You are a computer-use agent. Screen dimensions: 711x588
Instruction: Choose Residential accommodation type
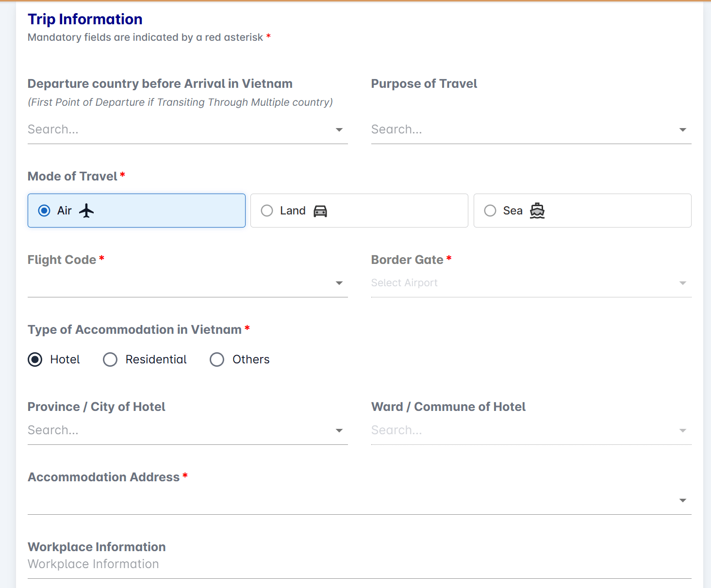tap(110, 359)
